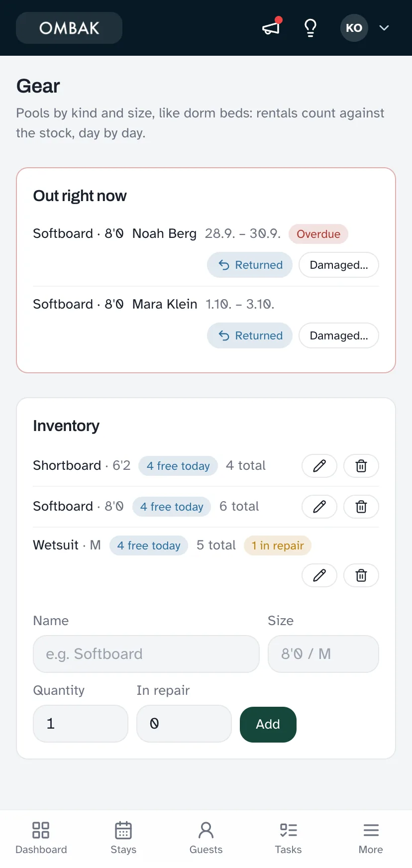Expand the account menu chevron

tap(384, 28)
